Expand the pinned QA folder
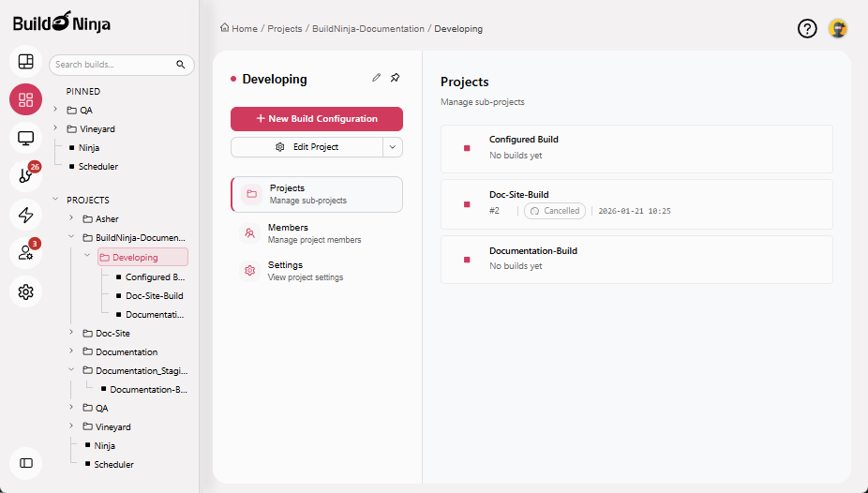Image resolution: width=868 pixels, height=493 pixels. click(x=55, y=110)
